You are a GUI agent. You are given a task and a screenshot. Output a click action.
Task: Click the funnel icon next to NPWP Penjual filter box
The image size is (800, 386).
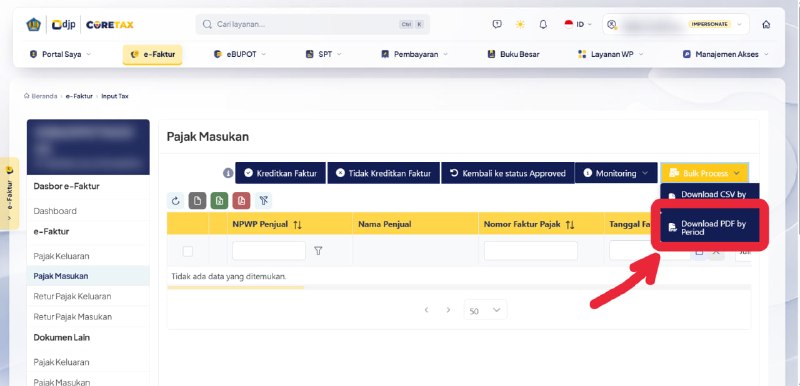coord(318,250)
